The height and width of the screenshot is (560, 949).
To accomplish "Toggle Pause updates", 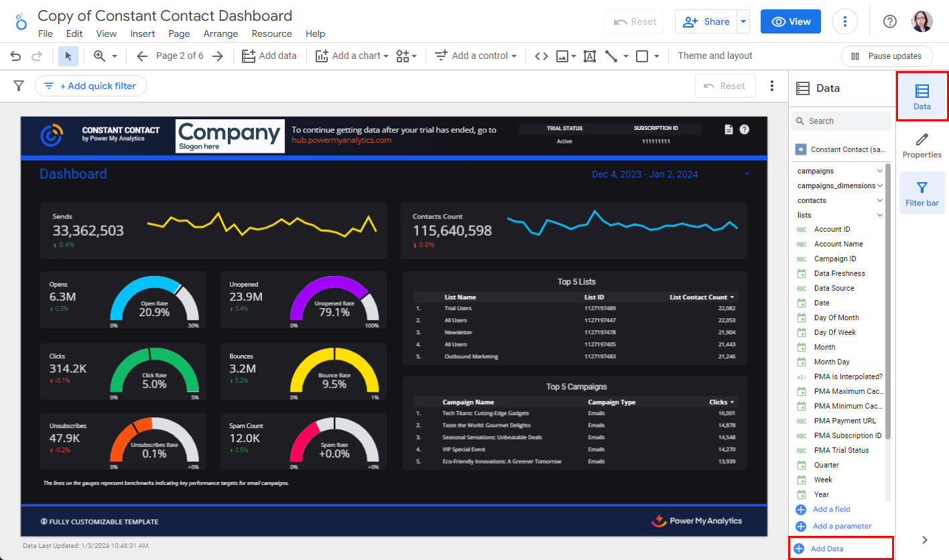I will 886,56.
